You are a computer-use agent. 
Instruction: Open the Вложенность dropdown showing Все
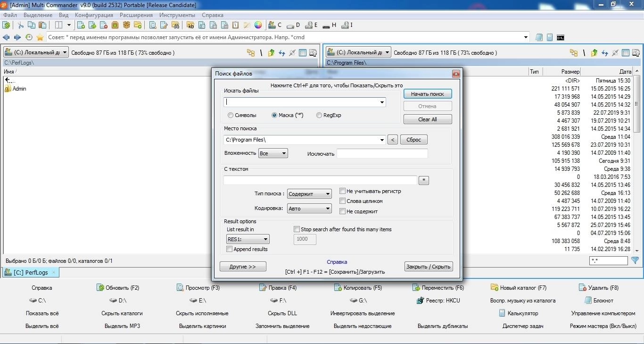pyautogui.click(x=273, y=153)
